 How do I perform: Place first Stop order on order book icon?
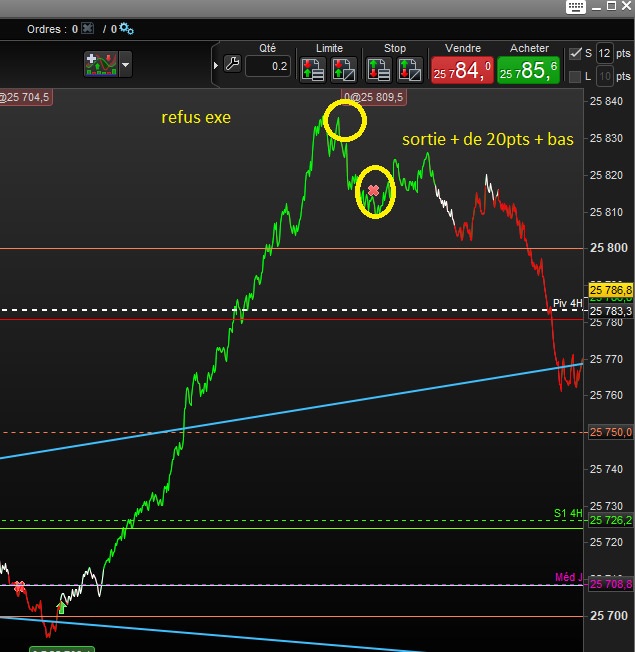click(378, 69)
